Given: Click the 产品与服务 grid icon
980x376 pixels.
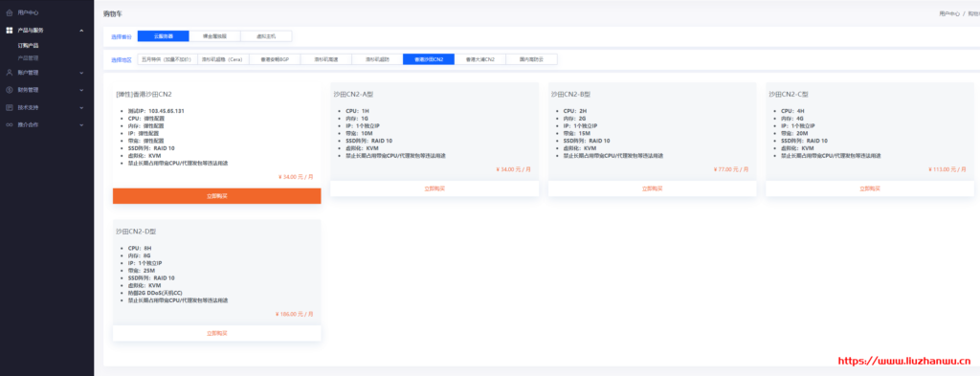Looking at the screenshot, I should pyautogui.click(x=10, y=30).
